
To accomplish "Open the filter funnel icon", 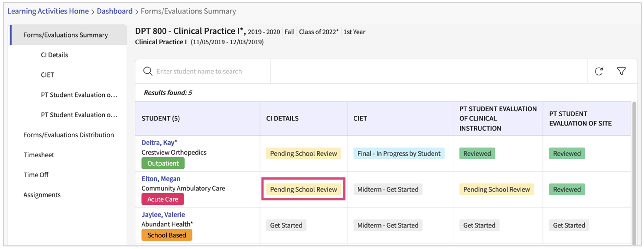I will point(621,71).
